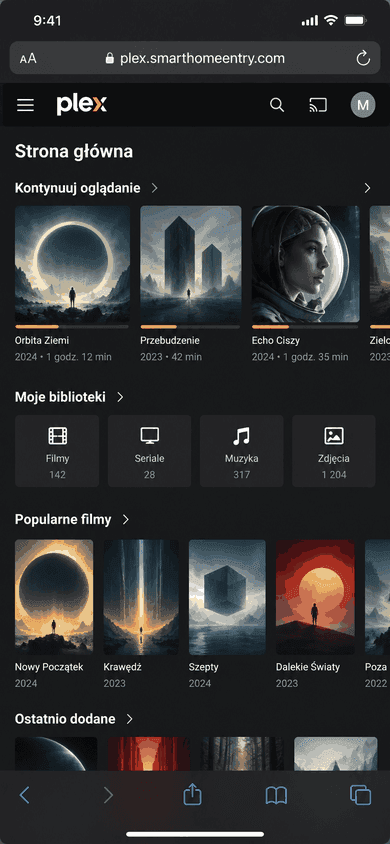Screen dimensions: 390x844
Task: Click the Seriale monitor icon
Action: (150, 436)
